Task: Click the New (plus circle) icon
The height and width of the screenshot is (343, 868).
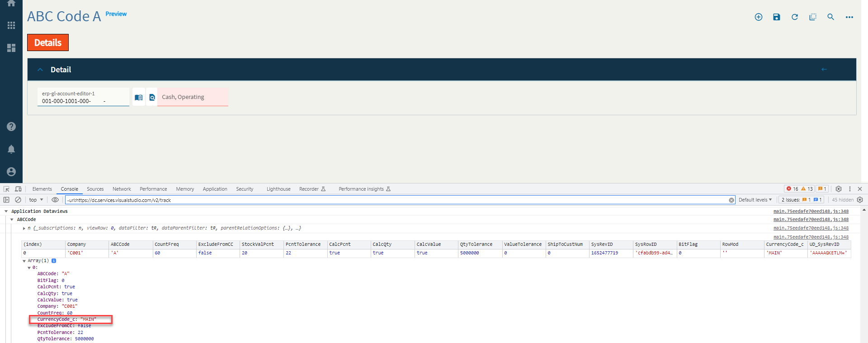Action: click(x=759, y=17)
